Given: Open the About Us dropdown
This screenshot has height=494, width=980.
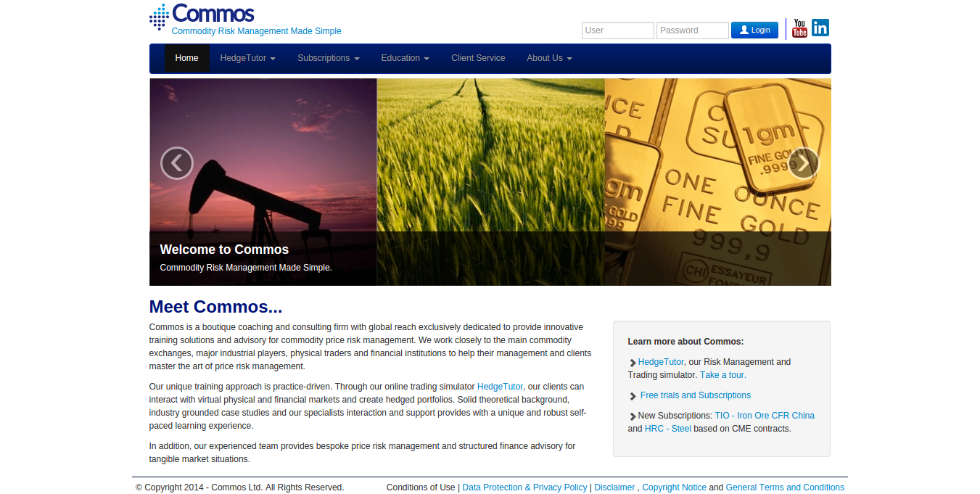Looking at the screenshot, I should coord(549,58).
